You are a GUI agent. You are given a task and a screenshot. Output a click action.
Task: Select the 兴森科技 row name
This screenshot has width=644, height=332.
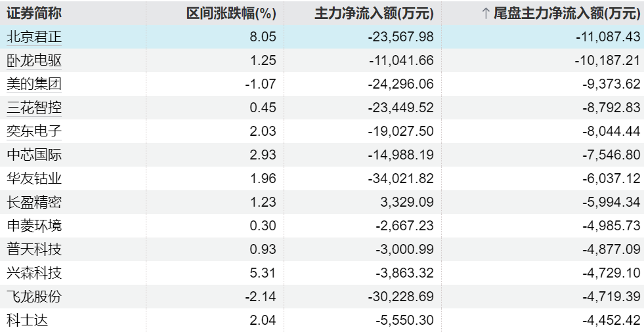[x=34, y=273]
